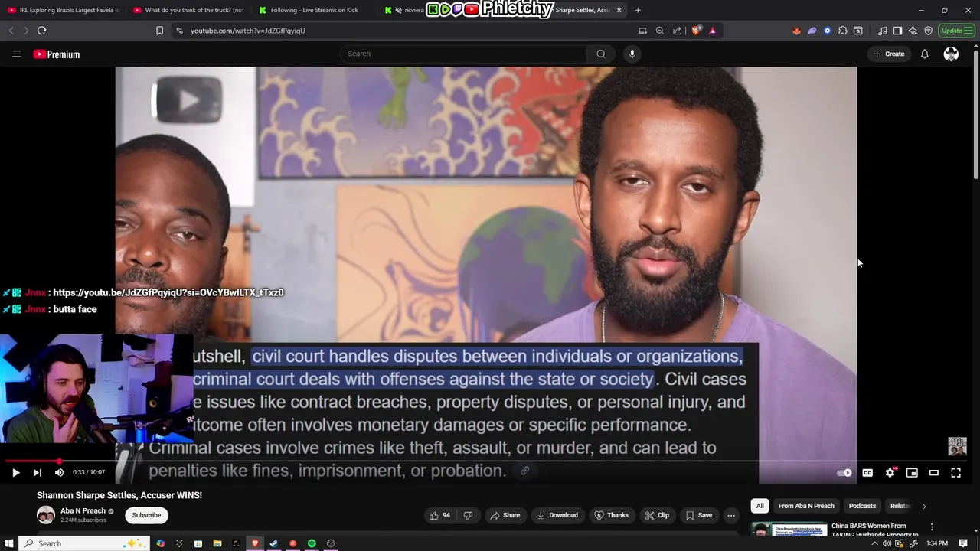This screenshot has width=980, height=551.
Task: Open Windows Start menu
Action: click(x=8, y=543)
